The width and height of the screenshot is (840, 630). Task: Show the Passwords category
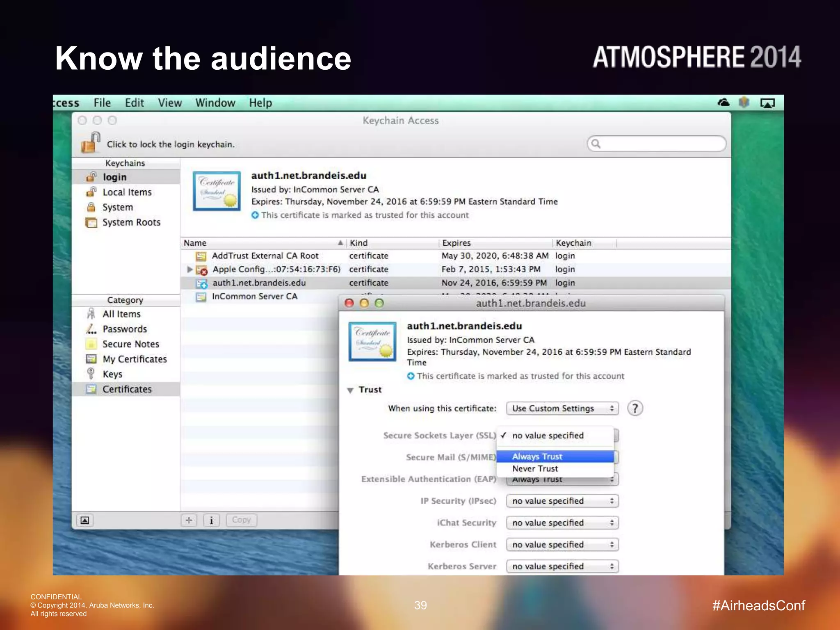pos(126,329)
